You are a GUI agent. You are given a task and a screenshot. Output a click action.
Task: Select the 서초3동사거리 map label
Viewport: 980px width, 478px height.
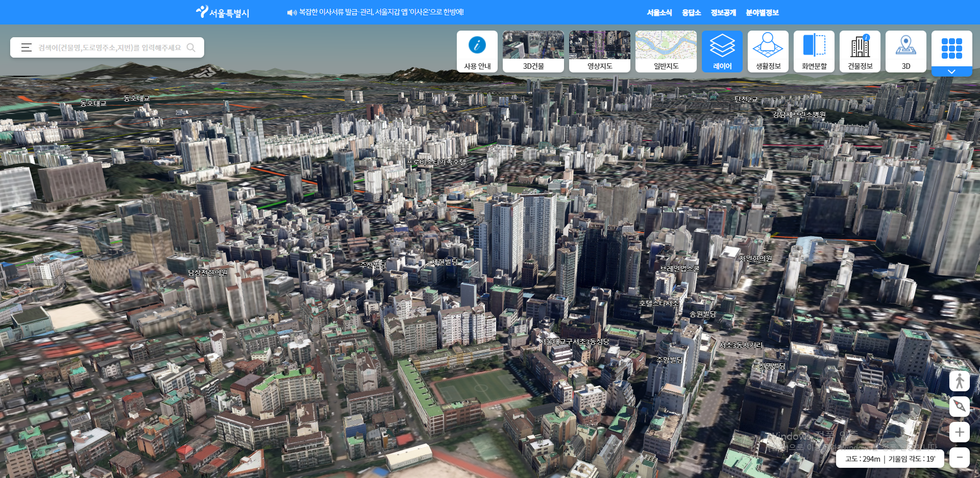pos(741,345)
